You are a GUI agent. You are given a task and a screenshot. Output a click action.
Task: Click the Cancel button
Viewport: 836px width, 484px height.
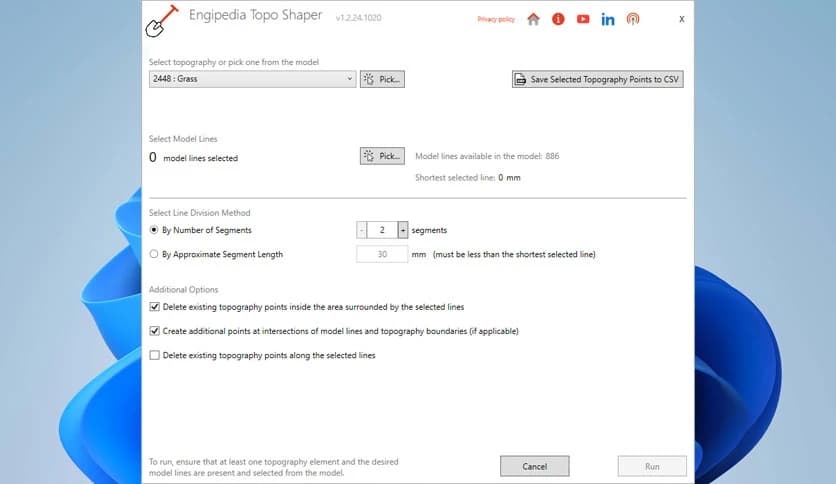(x=534, y=466)
